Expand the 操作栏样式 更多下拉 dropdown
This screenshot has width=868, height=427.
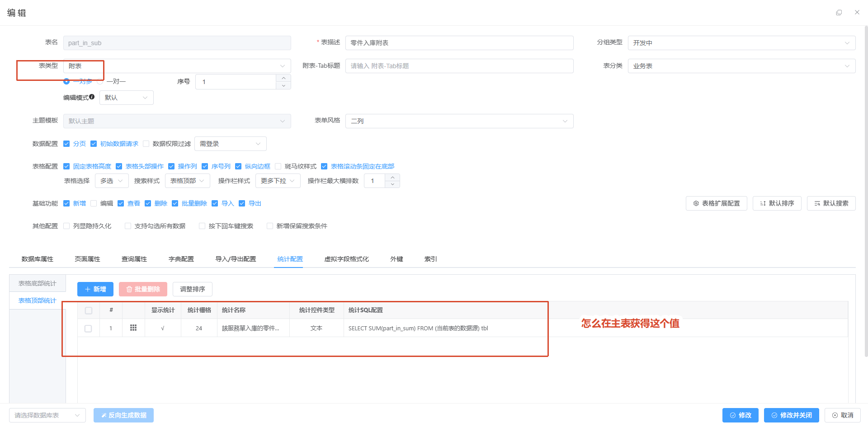278,181
